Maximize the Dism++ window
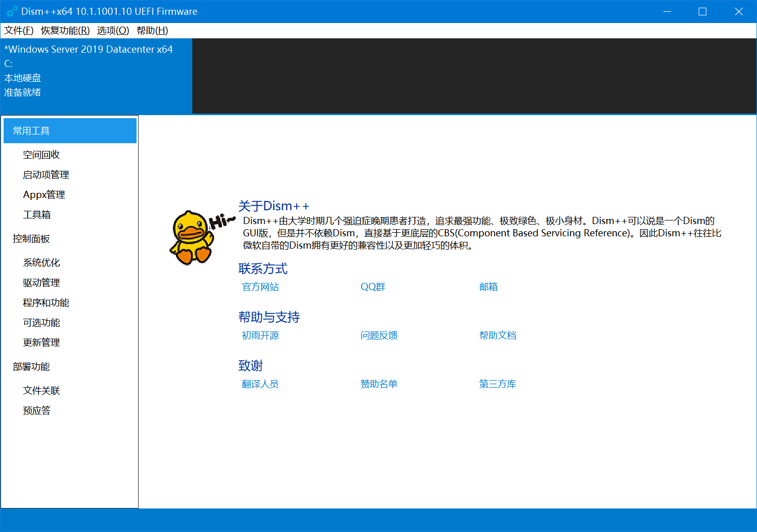The image size is (757, 532). (x=703, y=11)
